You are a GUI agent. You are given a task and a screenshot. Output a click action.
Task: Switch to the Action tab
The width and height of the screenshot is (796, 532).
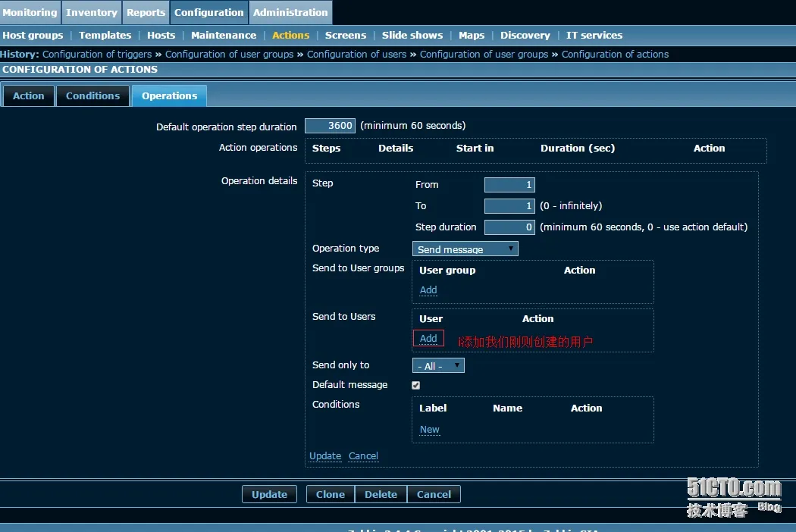[29, 96]
